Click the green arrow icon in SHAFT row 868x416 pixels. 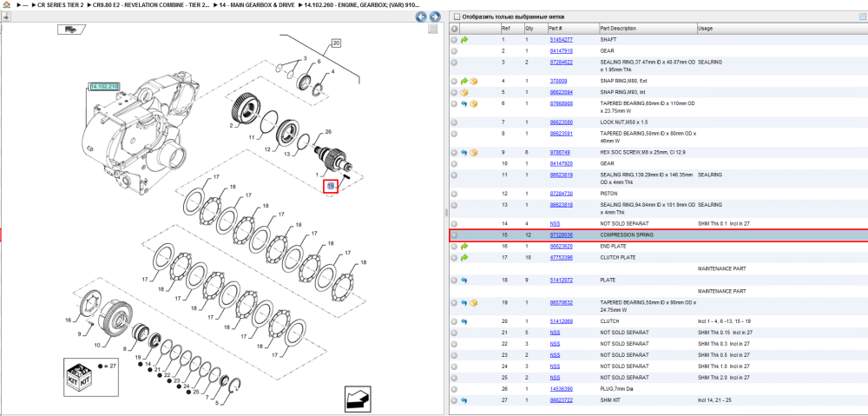(x=464, y=40)
